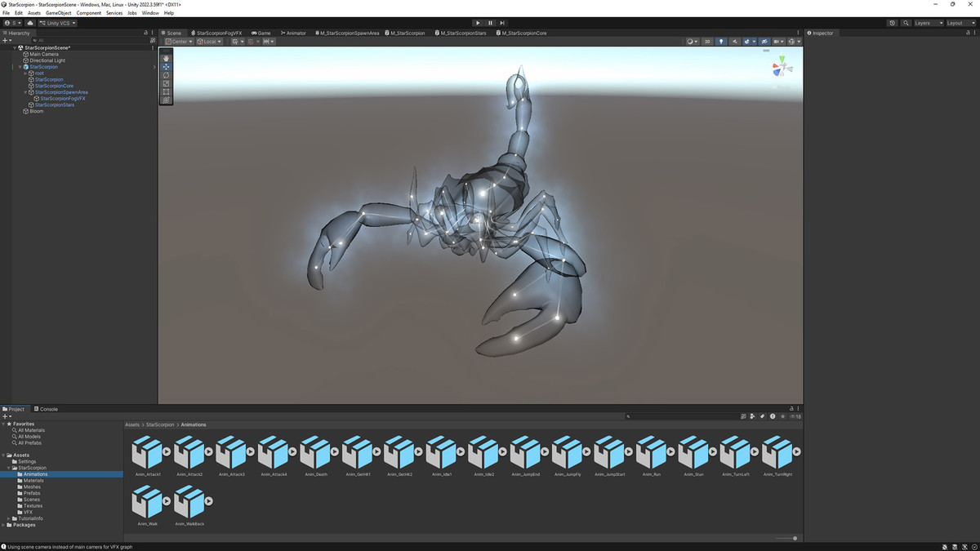Toggle Inspector panel lock
The height and width of the screenshot is (551, 980).
[967, 33]
